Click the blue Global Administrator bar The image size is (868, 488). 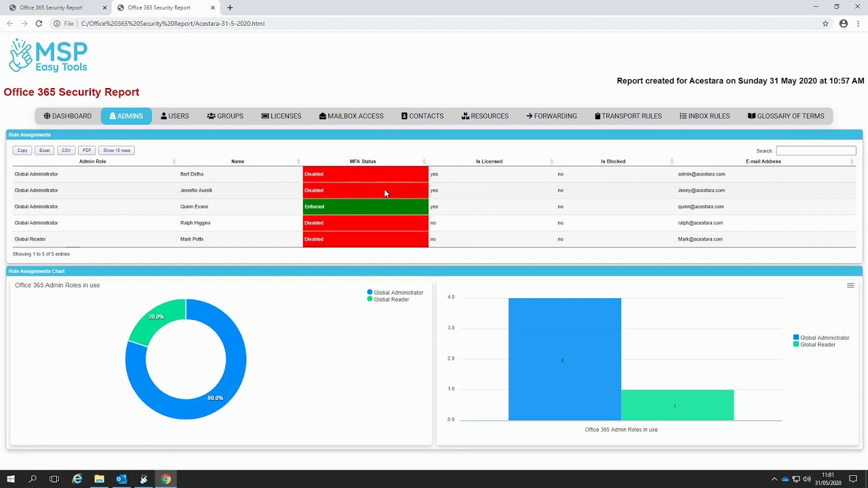tap(565, 359)
